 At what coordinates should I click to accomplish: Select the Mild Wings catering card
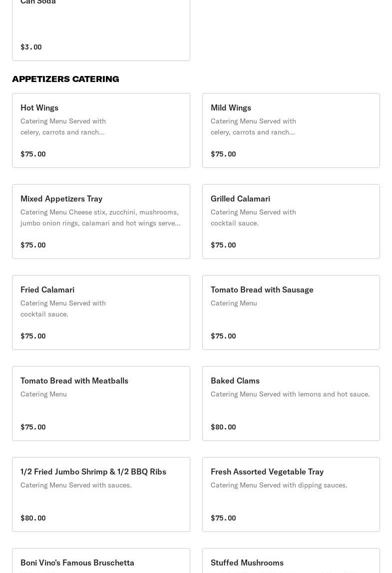tap(291, 130)
